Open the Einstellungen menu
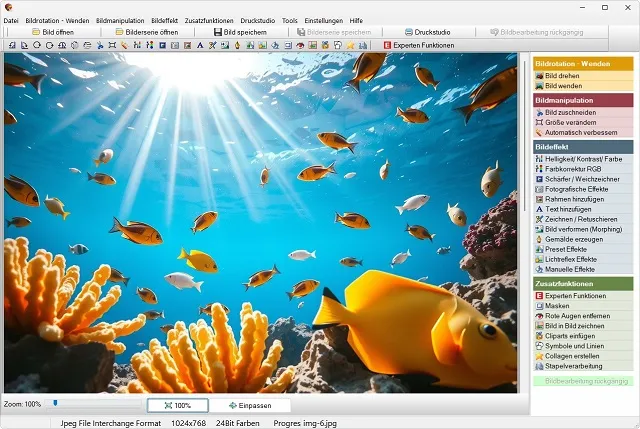The width and height of the screenshot is (640, 429). (x=324, y=20)
